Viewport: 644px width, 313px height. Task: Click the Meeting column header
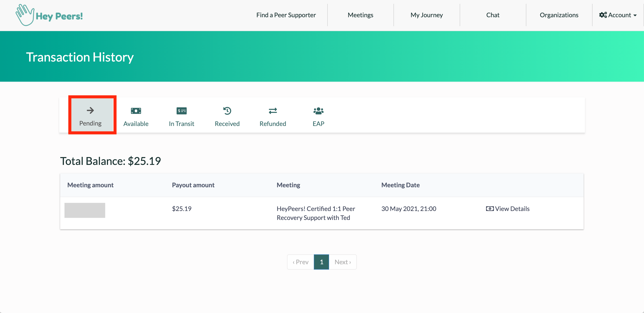tap(288, 185)
